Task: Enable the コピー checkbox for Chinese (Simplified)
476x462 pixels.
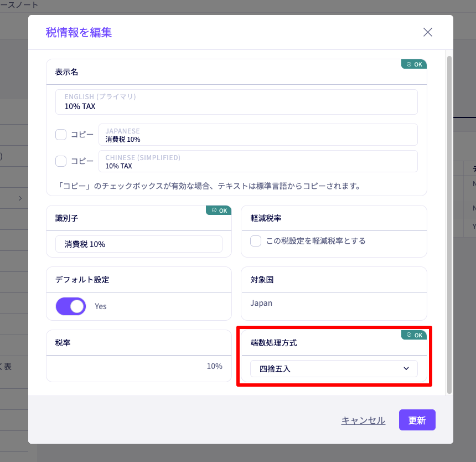Action: [x=61, y=161]
